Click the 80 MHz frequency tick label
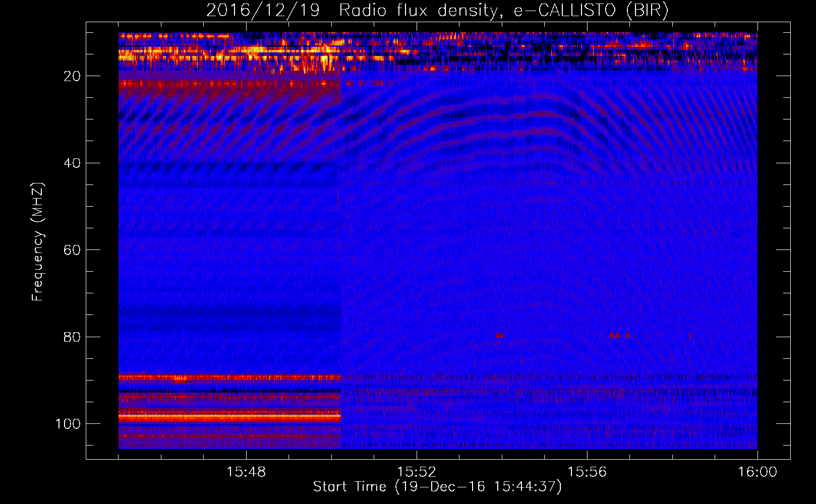The image size is (816, 504). pos(73,337)
